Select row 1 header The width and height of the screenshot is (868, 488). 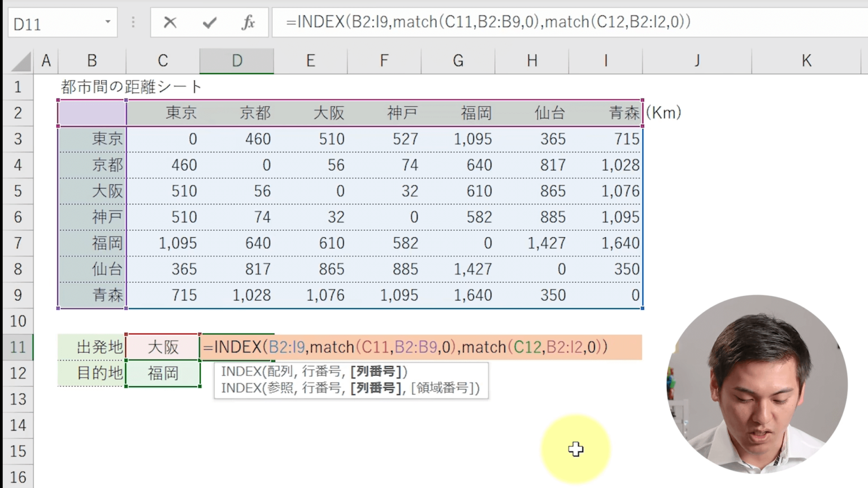[x=18, y=87]
